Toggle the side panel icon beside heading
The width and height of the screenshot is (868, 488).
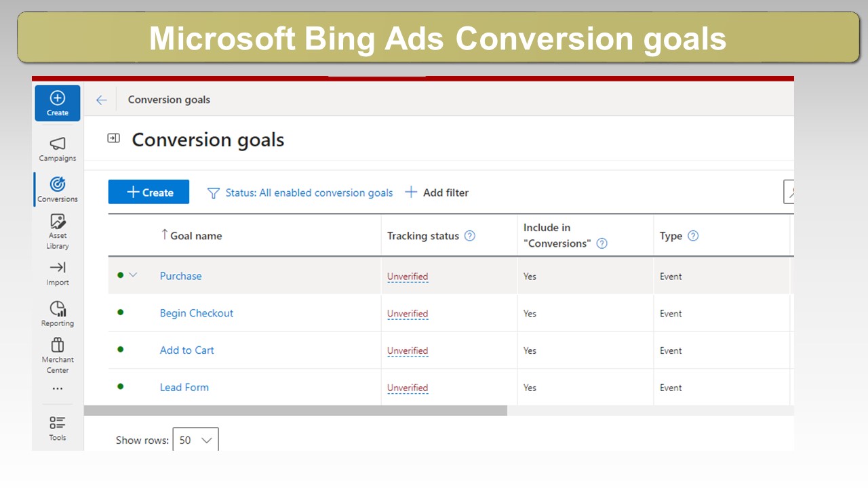[113, 138]
